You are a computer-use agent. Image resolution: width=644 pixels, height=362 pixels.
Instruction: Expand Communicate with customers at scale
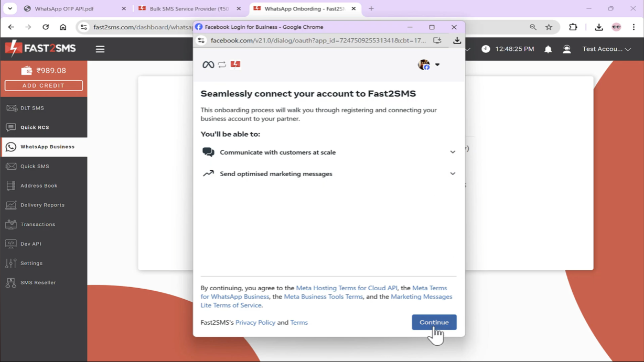(452, 152)
